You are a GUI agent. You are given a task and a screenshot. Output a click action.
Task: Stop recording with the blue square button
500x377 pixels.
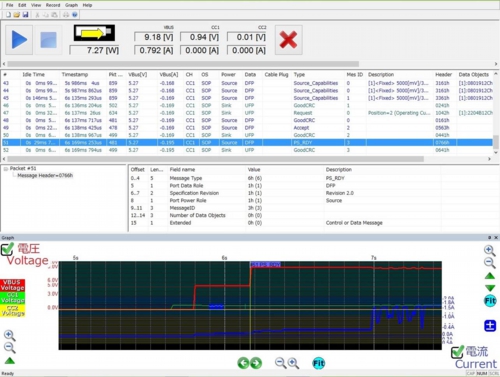pyautogui.click(x=49, y=40)
